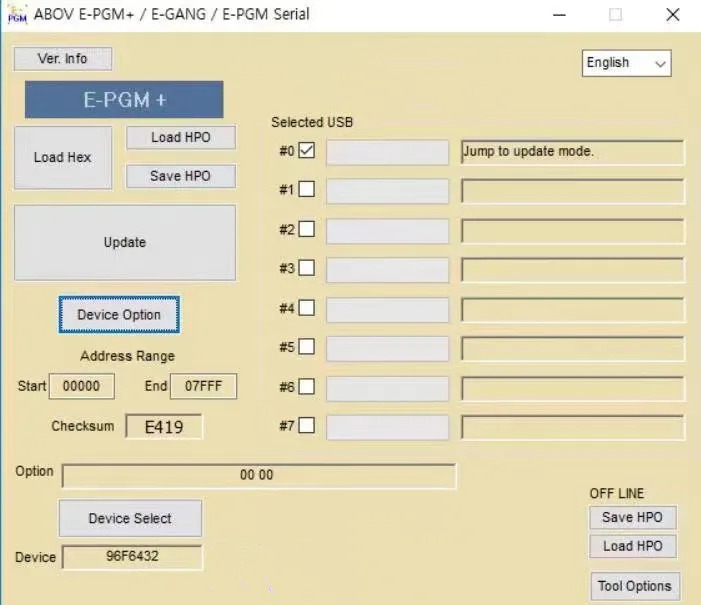Image resolution: width=701 pixels, height=605 pixels.
Task: Open the Ver. Info dialog
Action: click(63, 59)
